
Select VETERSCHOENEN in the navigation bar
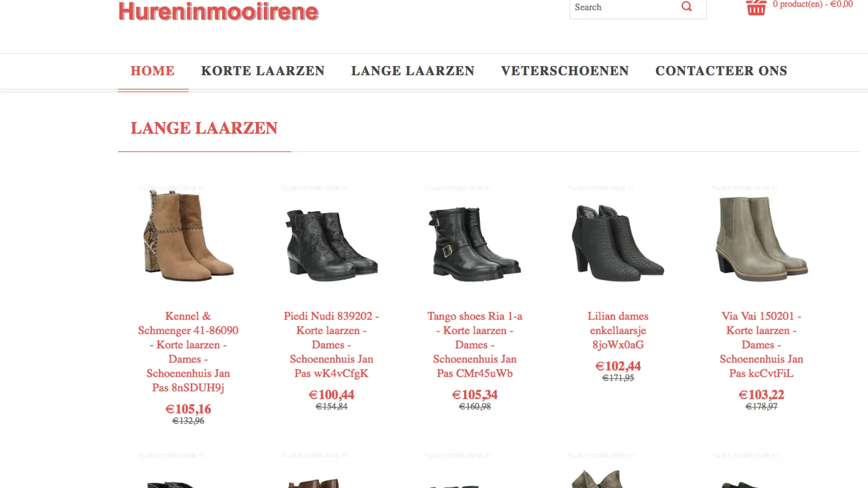click(x=565, y=71)
